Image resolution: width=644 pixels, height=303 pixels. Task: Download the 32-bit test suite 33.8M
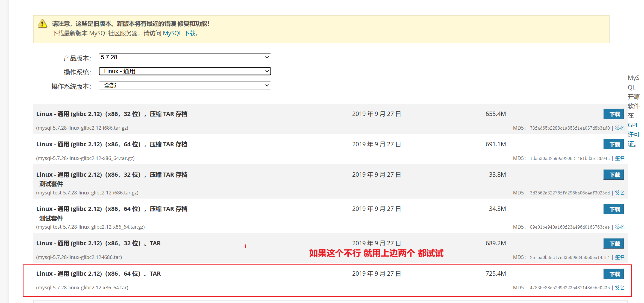pos(613,175)
